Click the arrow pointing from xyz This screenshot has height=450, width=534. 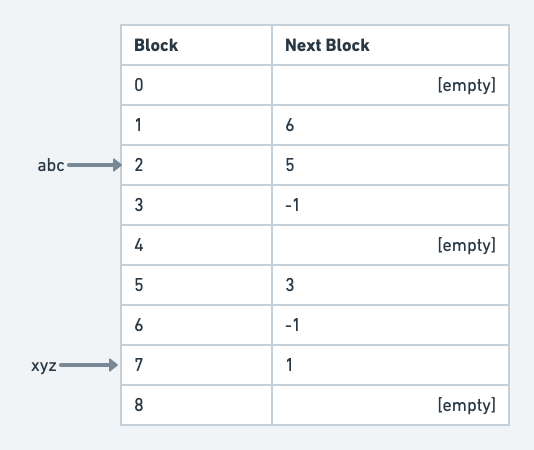[x=89, y=365]
